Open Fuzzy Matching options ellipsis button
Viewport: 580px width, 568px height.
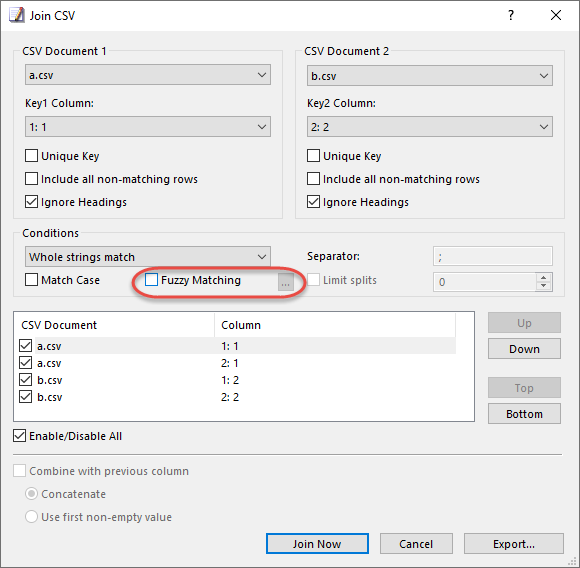(286, 282)
